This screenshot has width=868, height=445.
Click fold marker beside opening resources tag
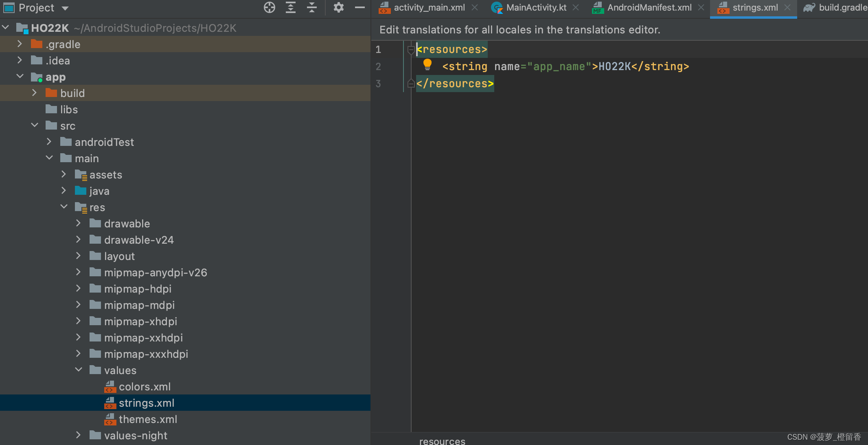pos(411,50)
